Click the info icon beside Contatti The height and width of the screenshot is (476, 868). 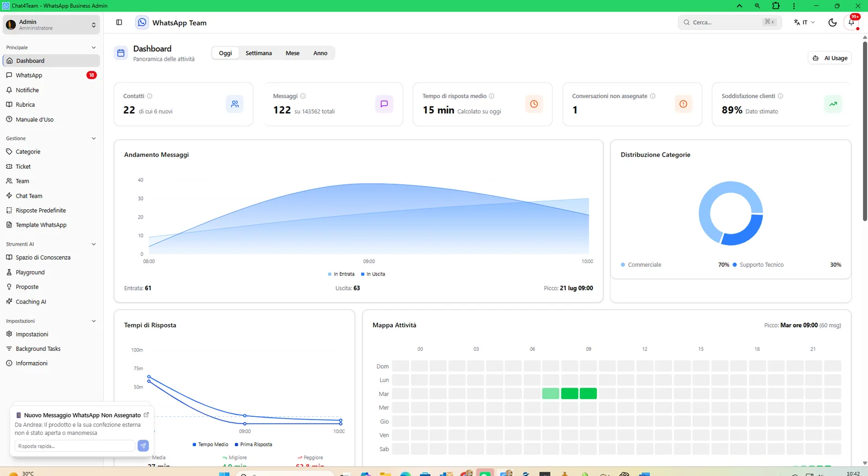click(x=150, y=96)
